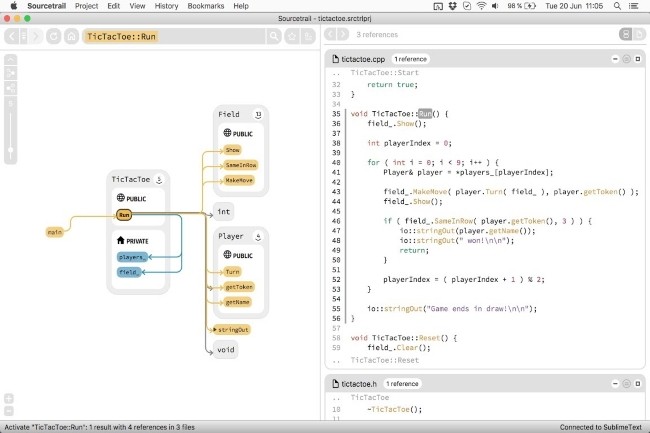Click the players_ private member node

pos(132,257)
